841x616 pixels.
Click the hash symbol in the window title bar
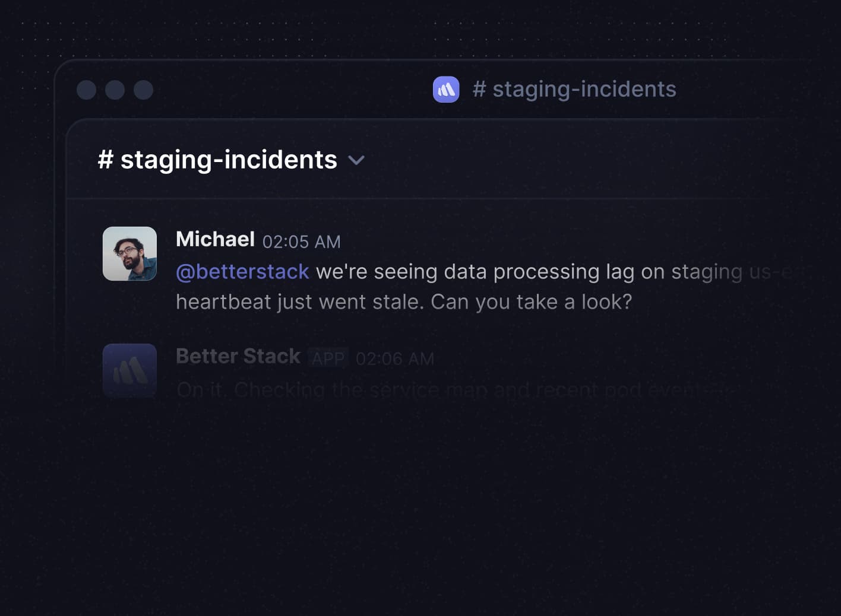[x=479, y=90]
